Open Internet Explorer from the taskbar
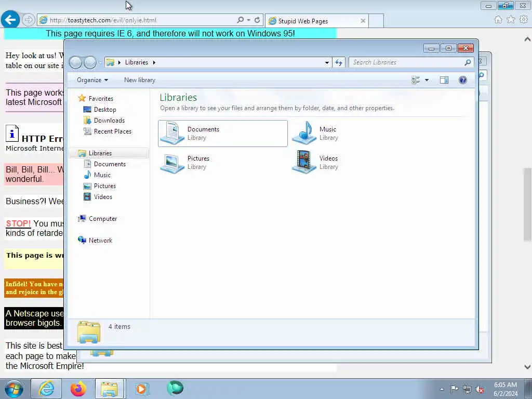Viewport: 532px width, 399px height. click(x=46, y=389)
